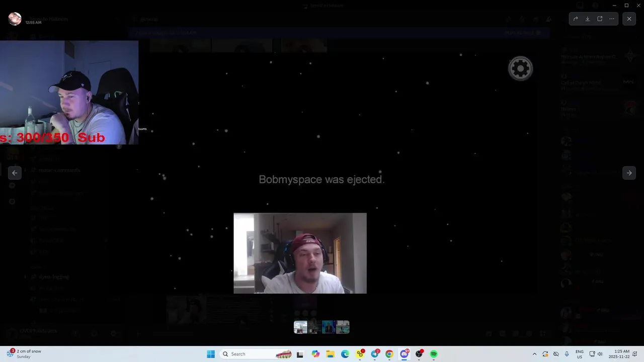Viewport: 644px width, 362px height.
Task: Open the yellow notification-badged taskbar app
Action: pyautogui.click(x=360, y=354)
